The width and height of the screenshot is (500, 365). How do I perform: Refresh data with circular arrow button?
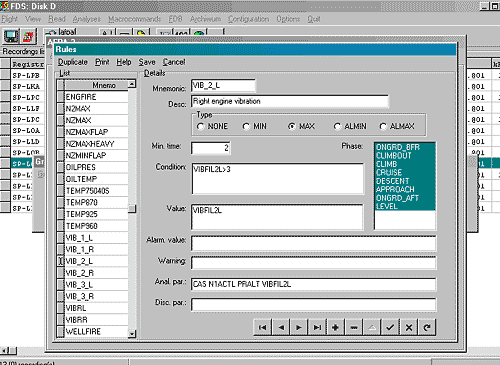click(427, 327)
